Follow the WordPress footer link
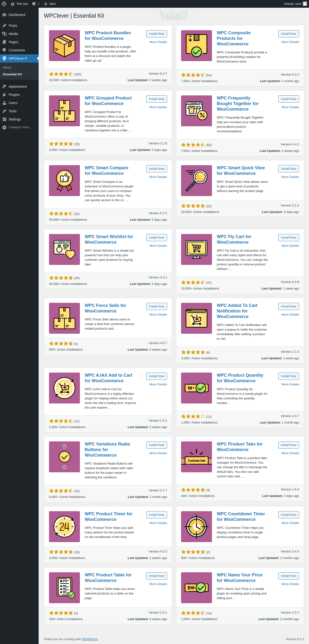 coord(90,639)
